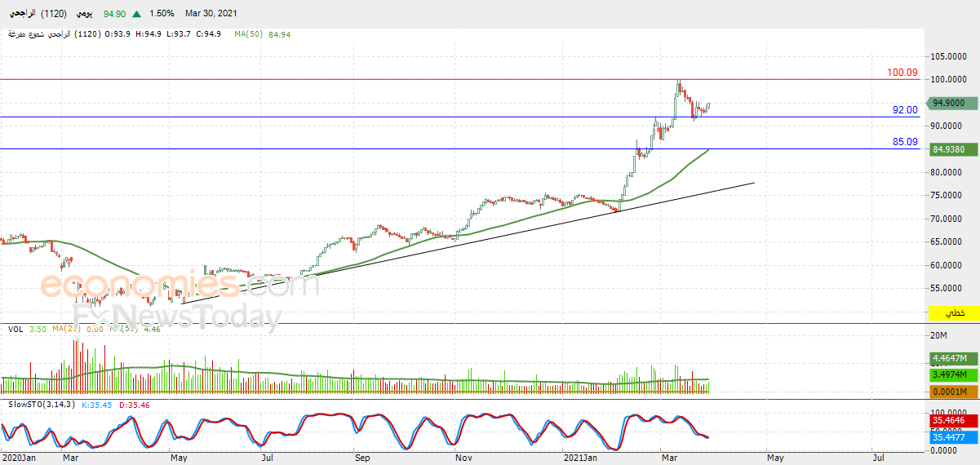Click the 4.4647M volume average tag
980x465 pixels.
click(x=954, y=358)
